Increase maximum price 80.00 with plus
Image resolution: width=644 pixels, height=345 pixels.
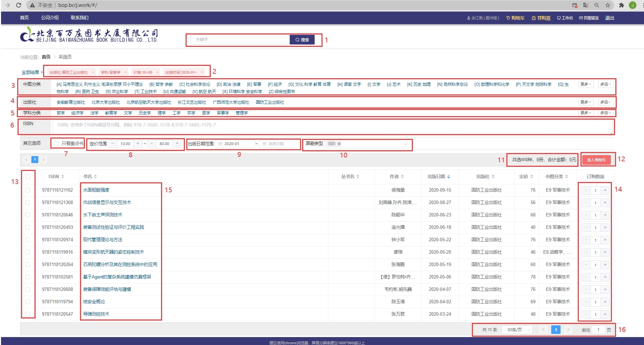pyautogui.click(x=177, y=144)
